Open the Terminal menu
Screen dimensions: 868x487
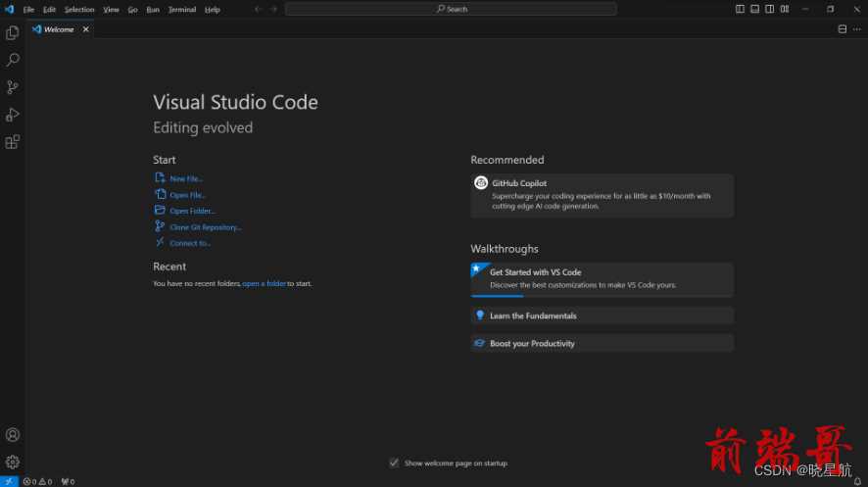coord(182,10)
